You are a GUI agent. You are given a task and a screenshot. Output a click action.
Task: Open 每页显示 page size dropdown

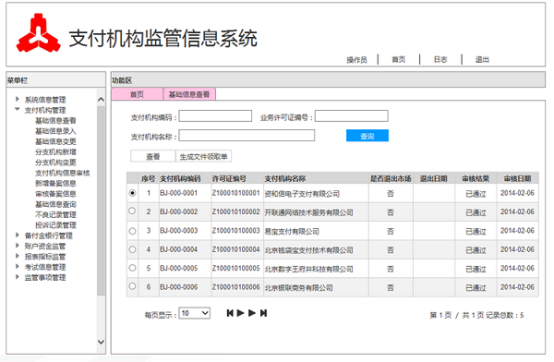pos(195,313)
